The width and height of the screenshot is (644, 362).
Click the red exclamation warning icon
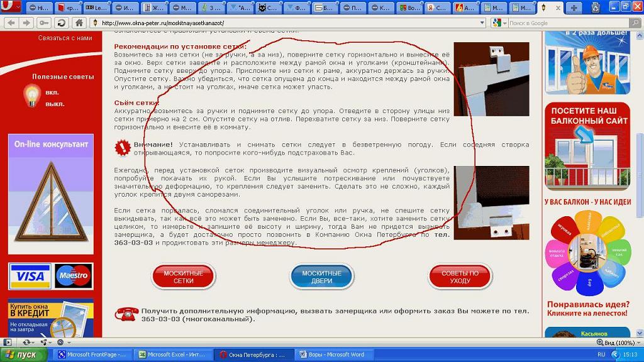click(x=123, y=148)
